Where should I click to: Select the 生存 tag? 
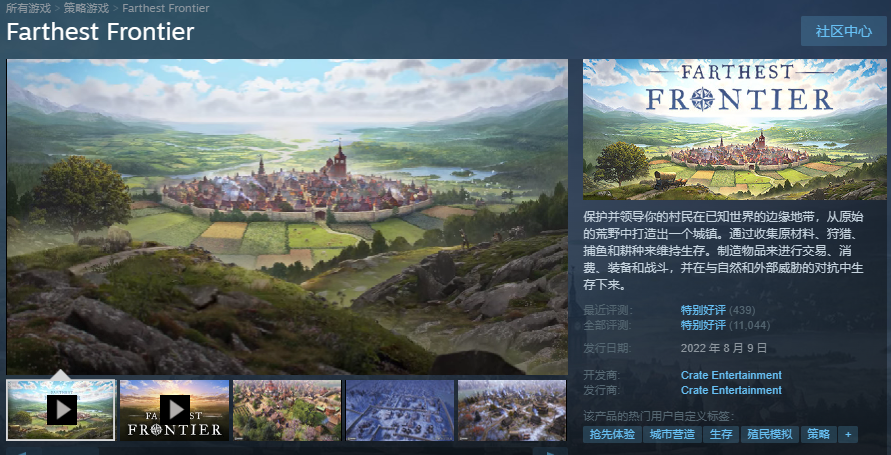click(x=721, y=435)
